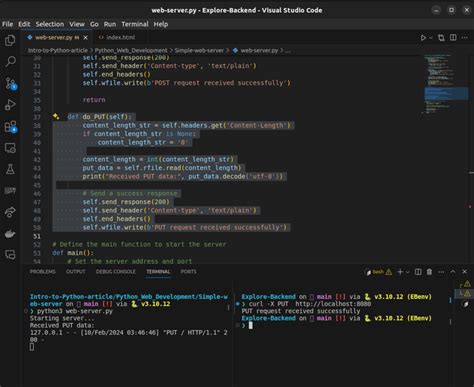Click the 'curl -X PUT http://localhost:8080' command
Screen dimensions: 474x387
(x=310, y=304)
